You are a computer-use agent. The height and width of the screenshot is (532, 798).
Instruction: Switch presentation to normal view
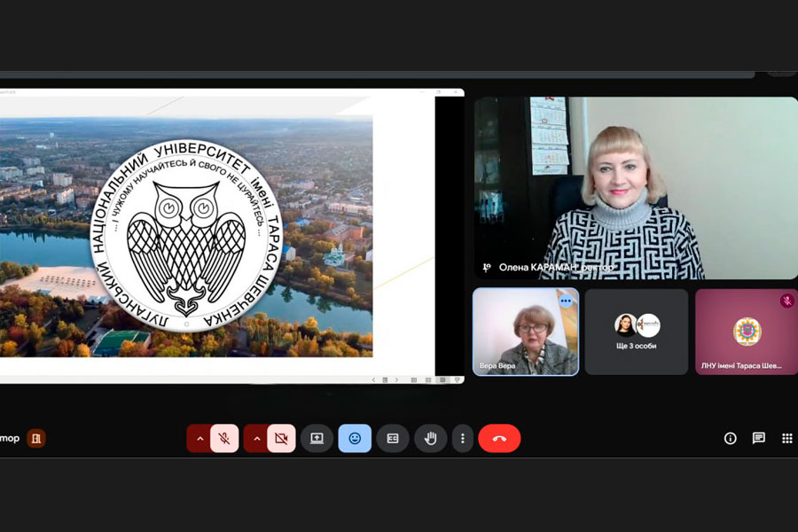[414, 379]
